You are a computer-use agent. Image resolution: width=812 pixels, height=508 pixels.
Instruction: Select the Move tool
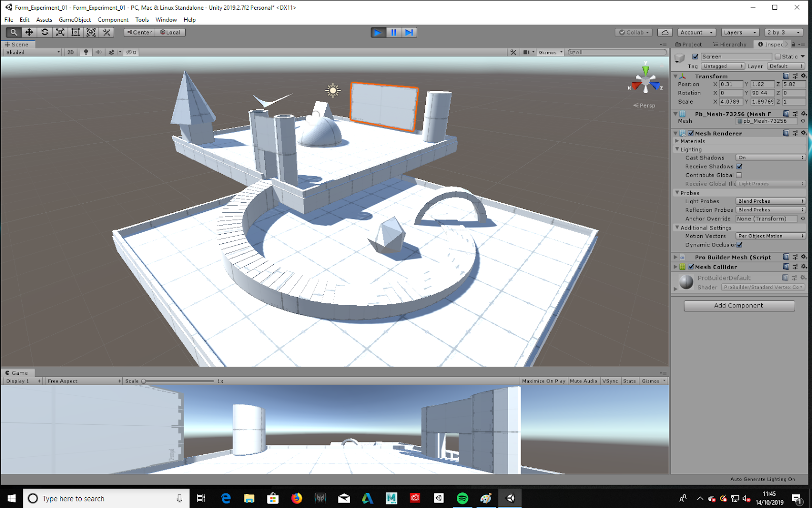pos(29,33)
